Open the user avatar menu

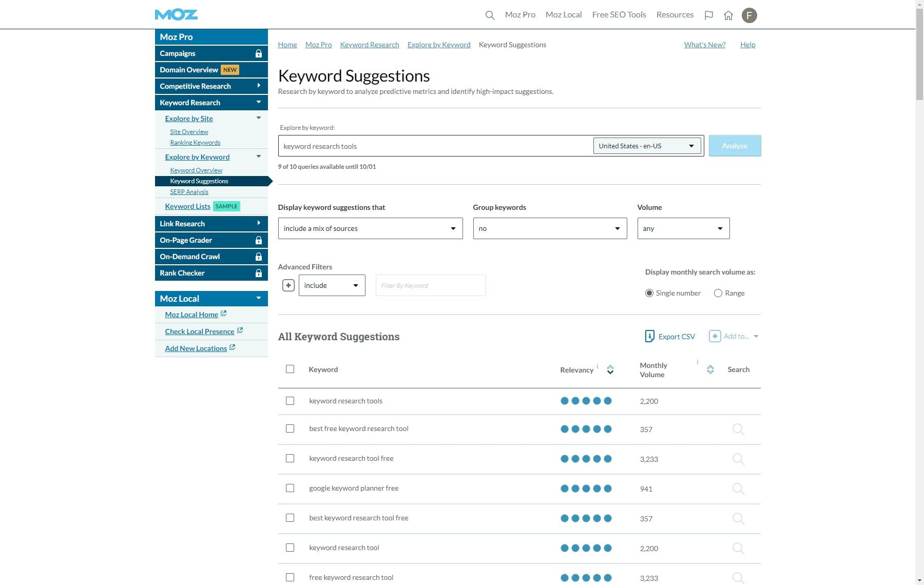click(x=749, y=15)
